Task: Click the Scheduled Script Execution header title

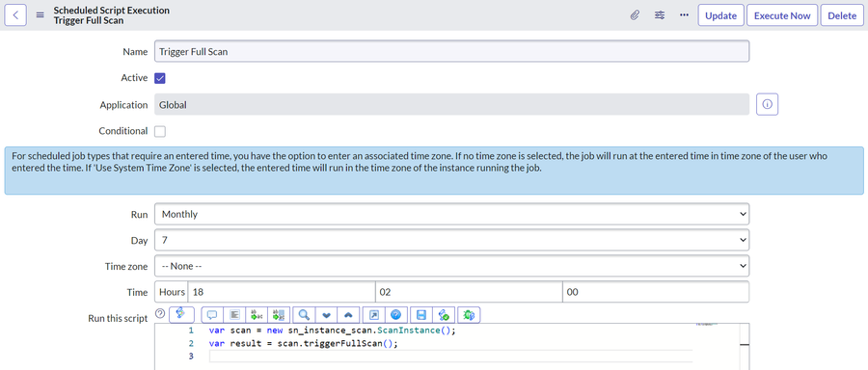Action: pos(111,11)
